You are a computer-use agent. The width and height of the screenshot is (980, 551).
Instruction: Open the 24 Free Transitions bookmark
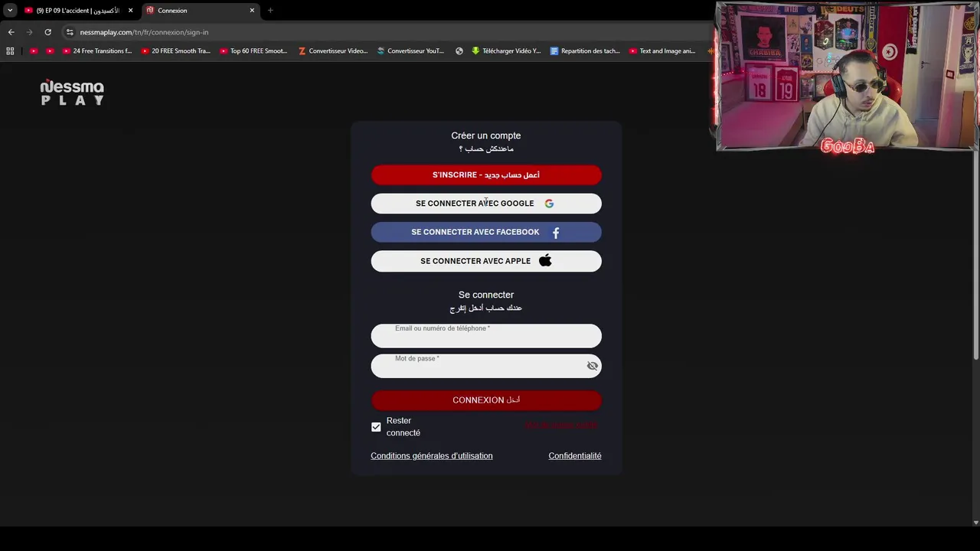point(96,51)
